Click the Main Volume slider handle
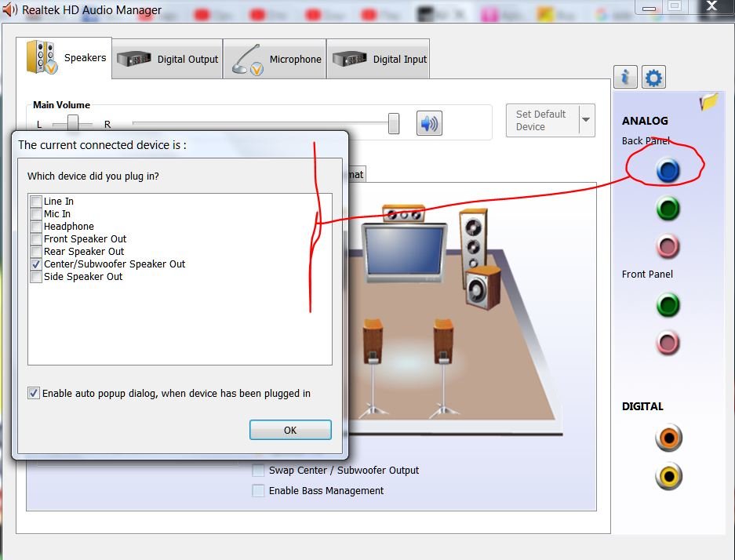The height and width of the screenshot is (560, 735). [394, 124]
